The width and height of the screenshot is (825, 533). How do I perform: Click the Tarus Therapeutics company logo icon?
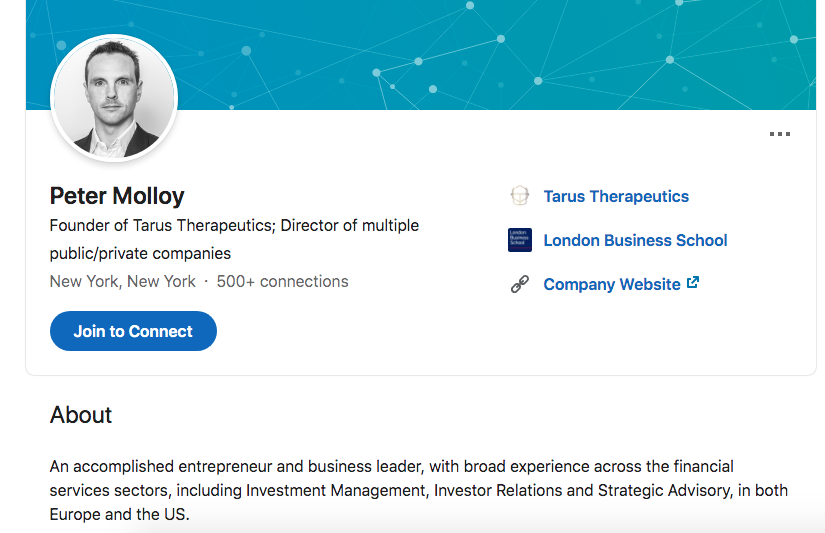coord(520,196)
